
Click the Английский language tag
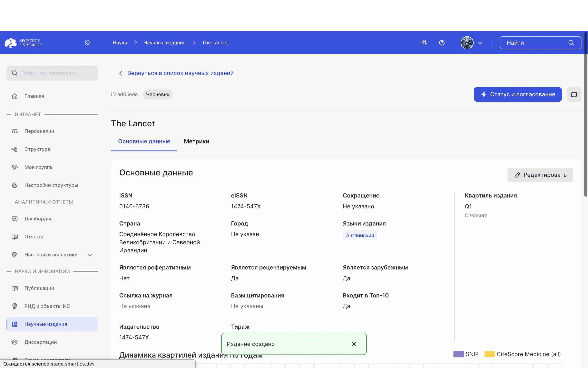(x=360, y=235)
